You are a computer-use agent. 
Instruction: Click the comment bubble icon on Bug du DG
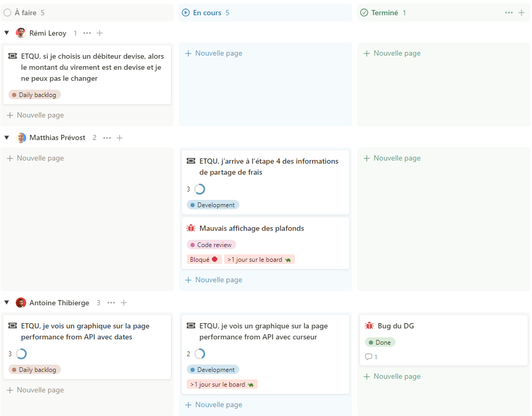pos(368,357)
